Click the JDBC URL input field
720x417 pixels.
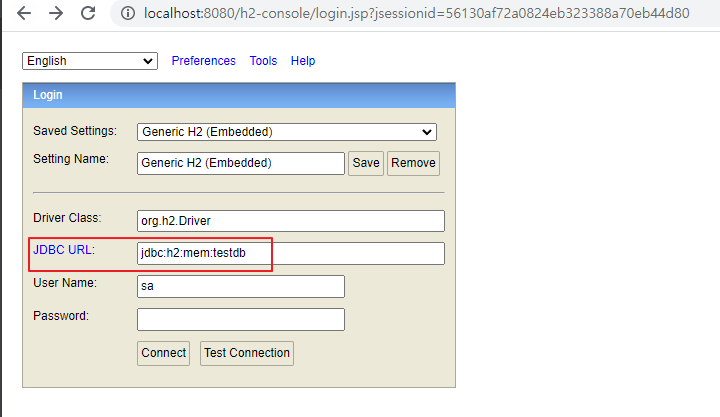tap(291, 254)
